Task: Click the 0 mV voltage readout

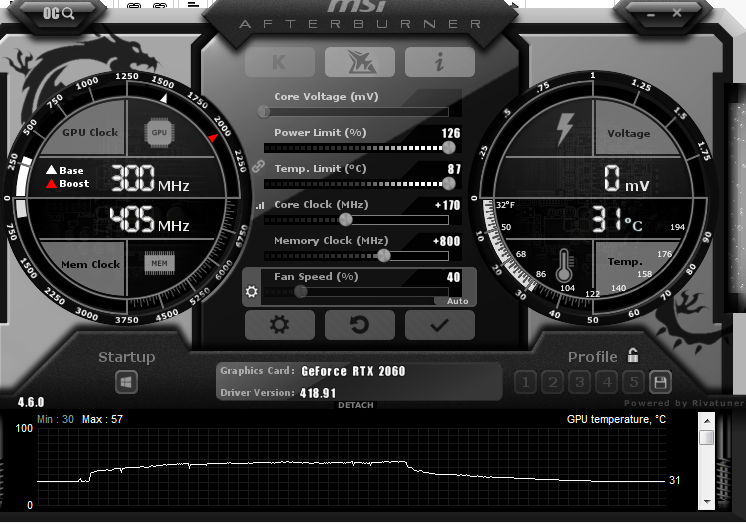Action: click(626, 179)
